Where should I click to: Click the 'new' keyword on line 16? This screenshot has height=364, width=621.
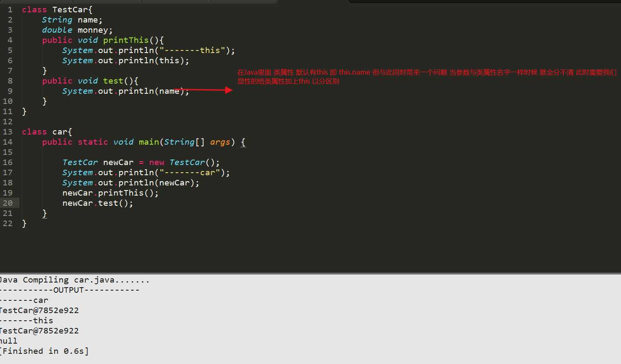pyautogui.click(x=157, y=162)
